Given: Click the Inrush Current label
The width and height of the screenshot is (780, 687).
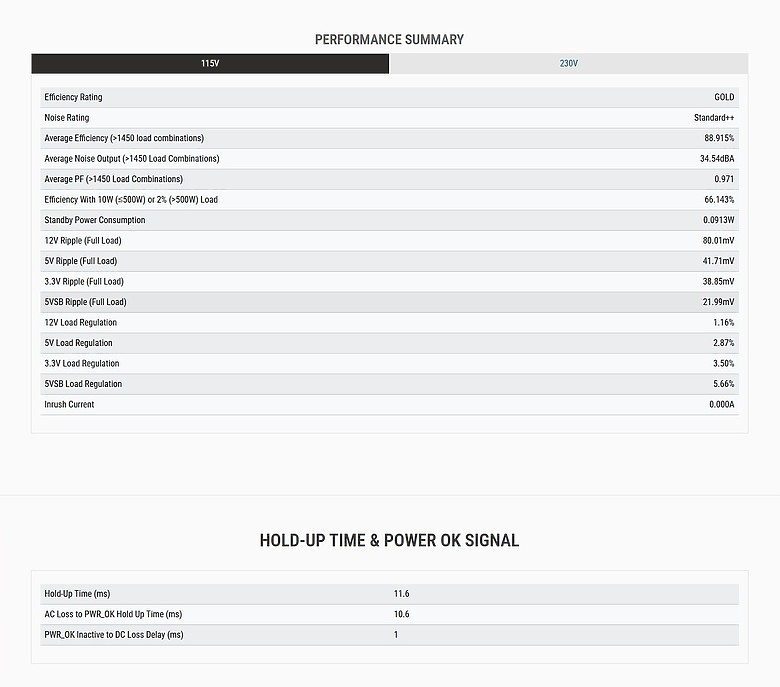Looking at the screenshot, I should pos(69,404).
